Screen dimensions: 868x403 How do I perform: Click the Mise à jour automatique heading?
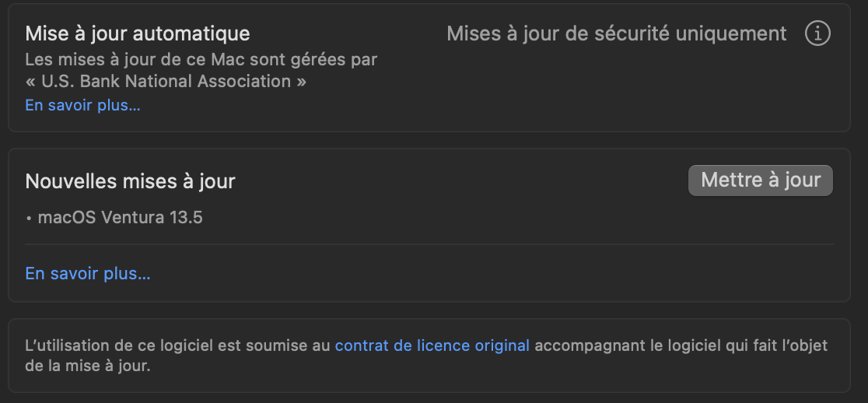138,34
